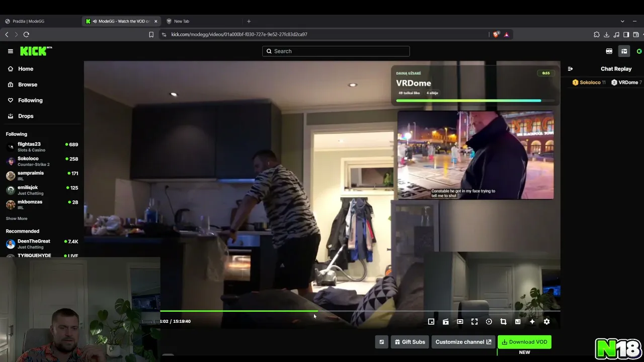Click the icon button left of Gift Subs
Screen dimensions: 644x362
point(381,342)
